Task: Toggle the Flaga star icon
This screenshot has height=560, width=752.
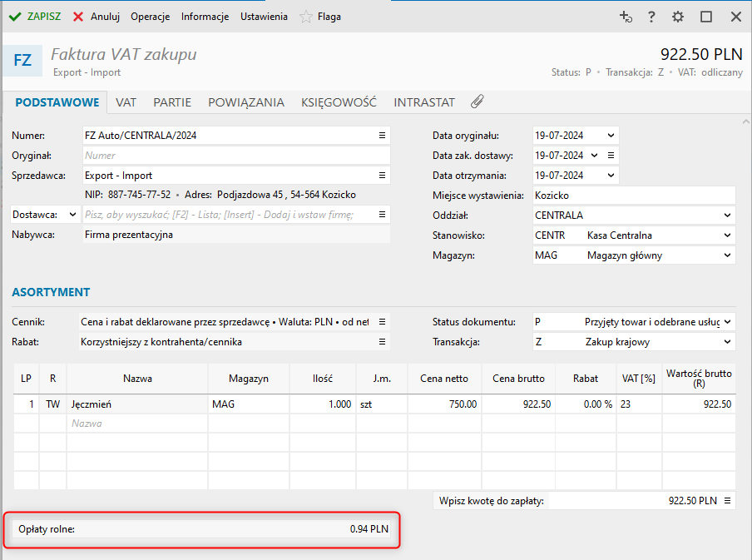Action: [x=306, y=17]
